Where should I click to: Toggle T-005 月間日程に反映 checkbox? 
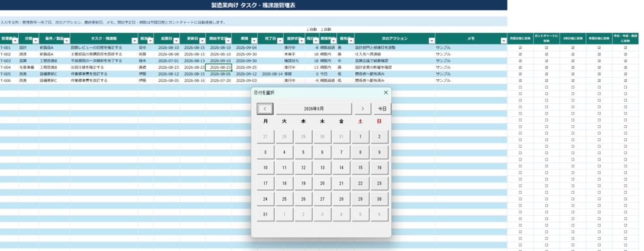point(520,74)
